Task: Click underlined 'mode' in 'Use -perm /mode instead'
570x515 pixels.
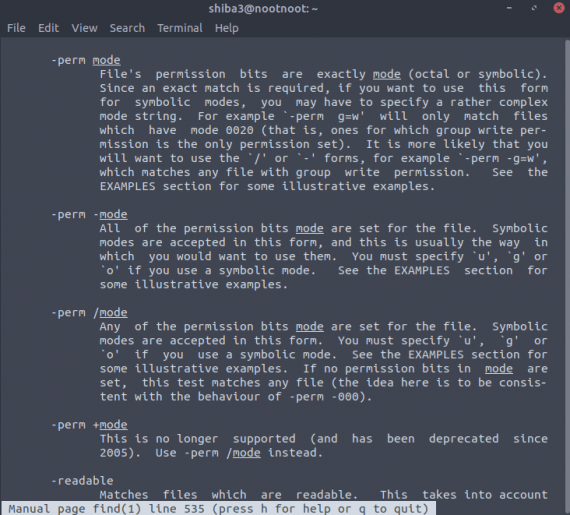Action: click(246, 453)
